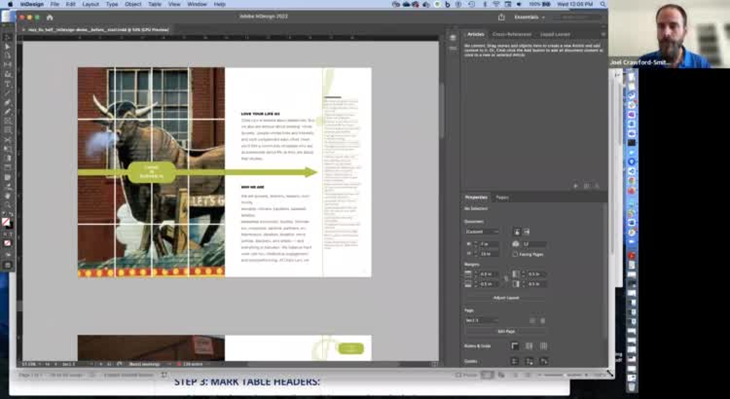
Task: Click the Focus button in Word status bar
Action: click(x=466, y=375)
